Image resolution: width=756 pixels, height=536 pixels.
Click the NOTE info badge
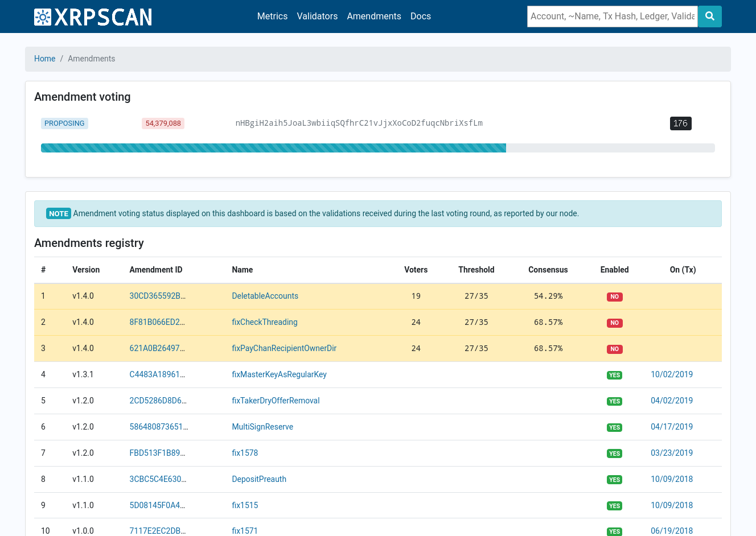point(58,213)
